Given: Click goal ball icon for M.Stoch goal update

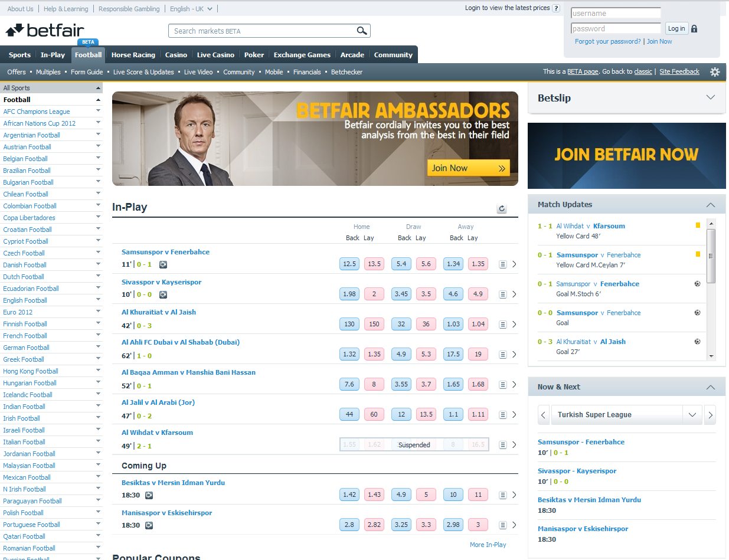Looking at the screenshot, I should [698, 284].
